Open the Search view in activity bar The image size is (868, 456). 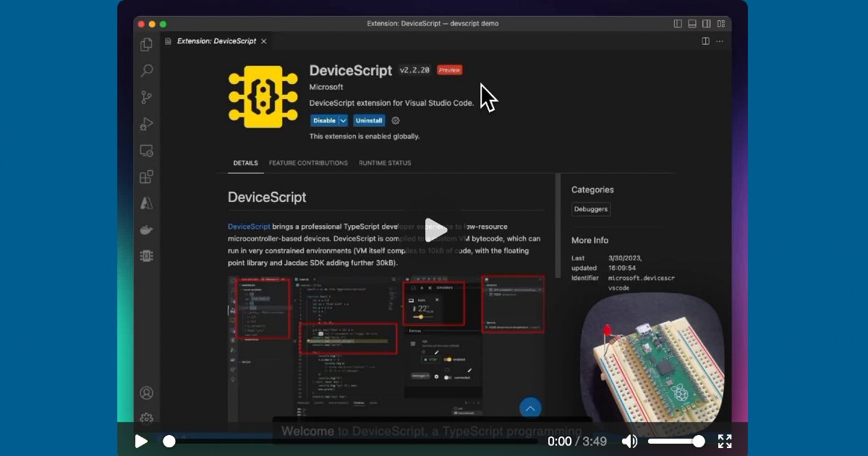coord(147,71)
